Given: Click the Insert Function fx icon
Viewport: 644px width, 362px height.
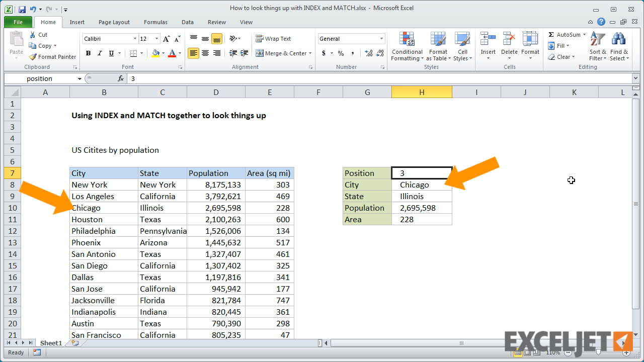Looking at the screenshot, I should [121, 78].
